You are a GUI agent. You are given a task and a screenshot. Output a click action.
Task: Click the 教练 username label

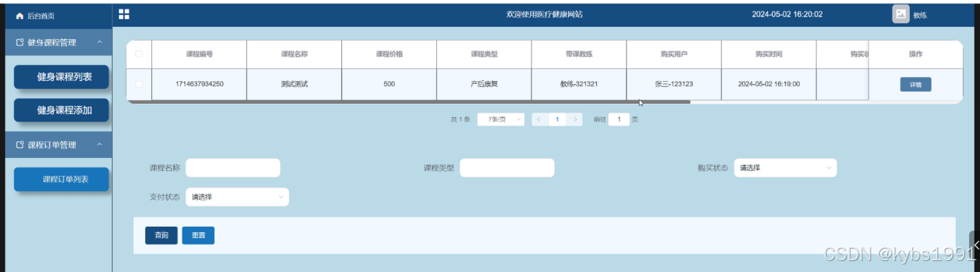click(x=919, y=15)
